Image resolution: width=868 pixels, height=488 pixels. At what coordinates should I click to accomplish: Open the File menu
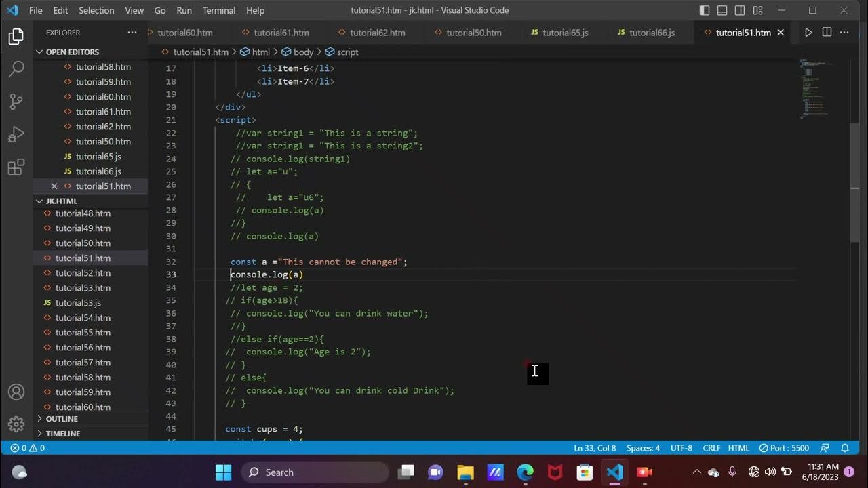35,10
